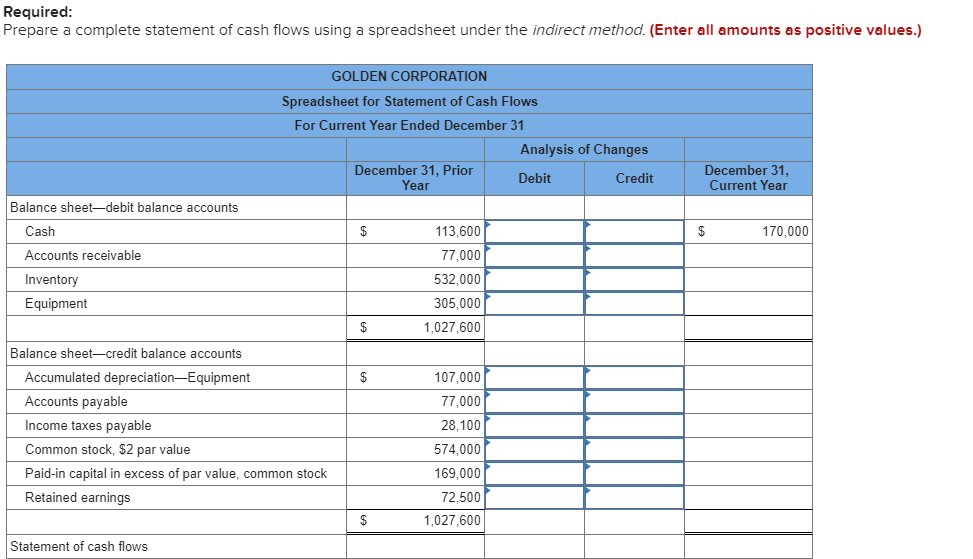Click the Inventory Credit field
Image resolution: width=973 pixels, height=559 pixels.
(634, 280)
